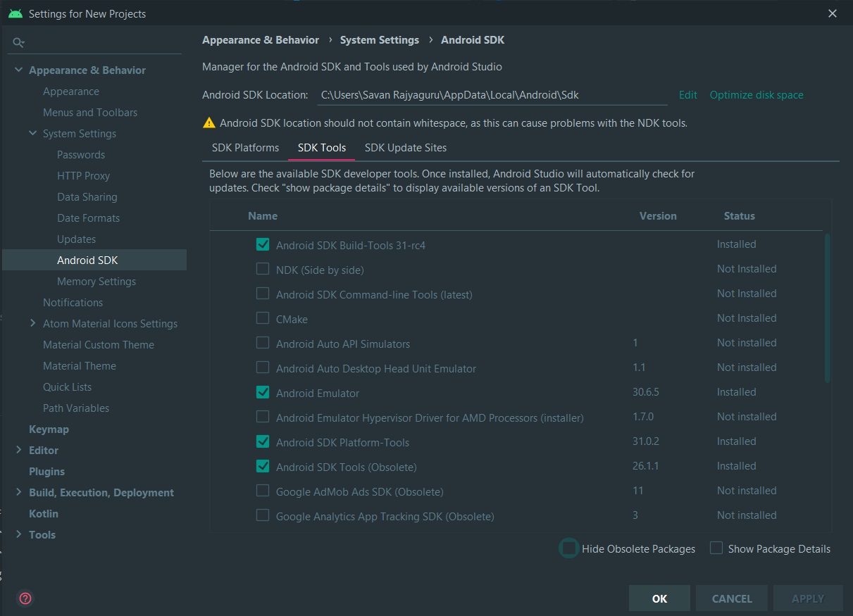Expand Build, Execution, Deployment section
Screen dimensions: 853x616
(18, 492)
